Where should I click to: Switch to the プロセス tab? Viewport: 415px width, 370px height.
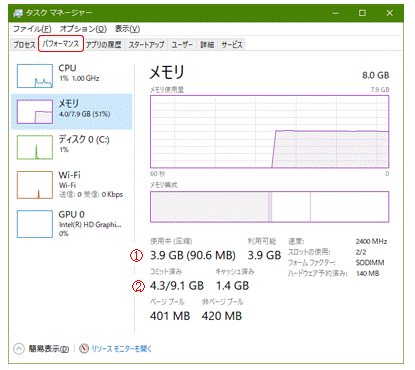point(24,45)
